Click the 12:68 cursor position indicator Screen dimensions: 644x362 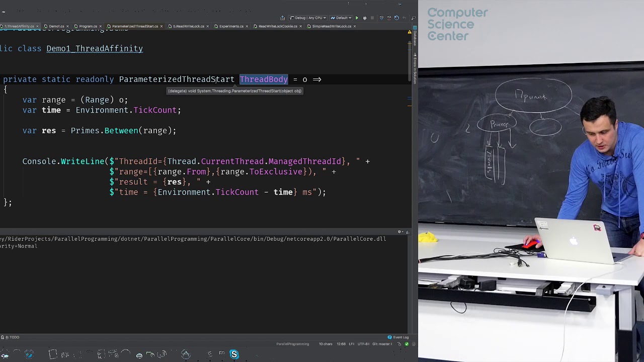[x=341, y=344]
